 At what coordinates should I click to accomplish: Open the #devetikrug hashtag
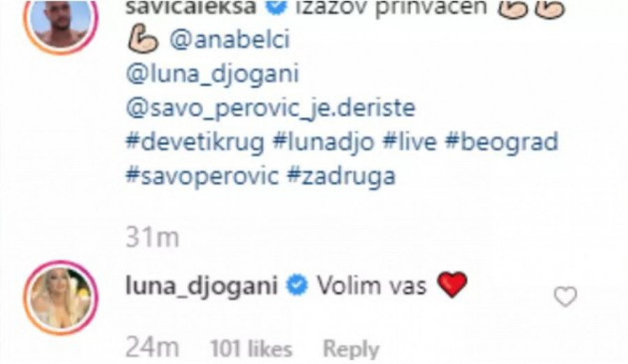coord(195,142)
